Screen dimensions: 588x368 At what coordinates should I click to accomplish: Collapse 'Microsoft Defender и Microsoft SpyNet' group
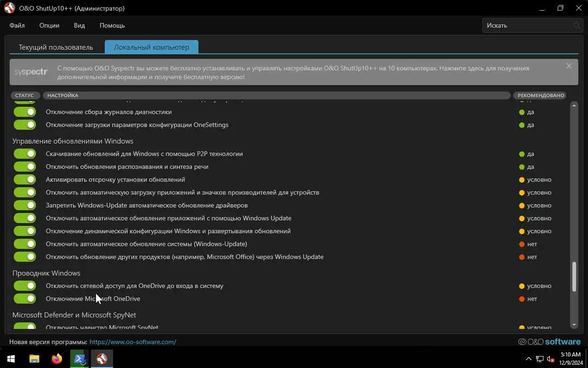point(74,315)
